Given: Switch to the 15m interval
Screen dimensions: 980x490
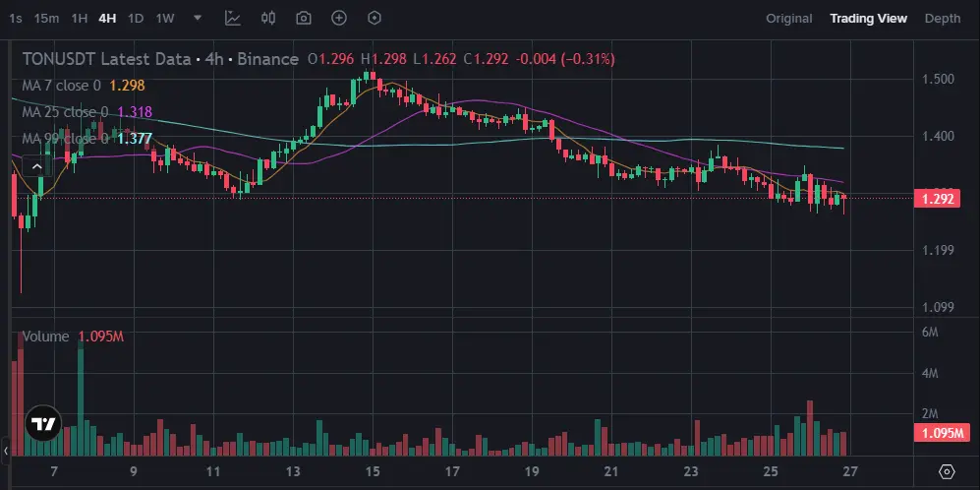Looking at the screenshot, I should click(x=46, y=18).
